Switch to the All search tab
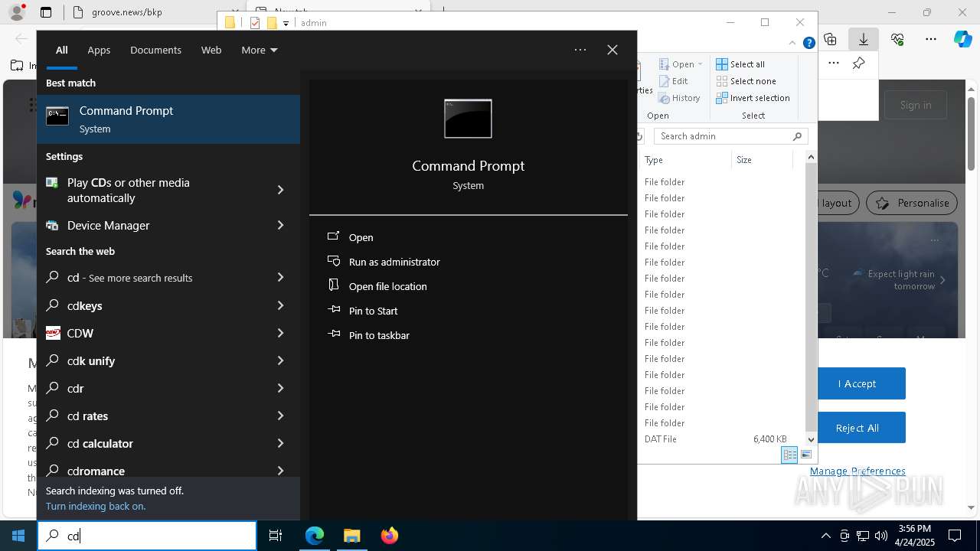The height and width of the screenshot is (551, 980). (62, 50)
